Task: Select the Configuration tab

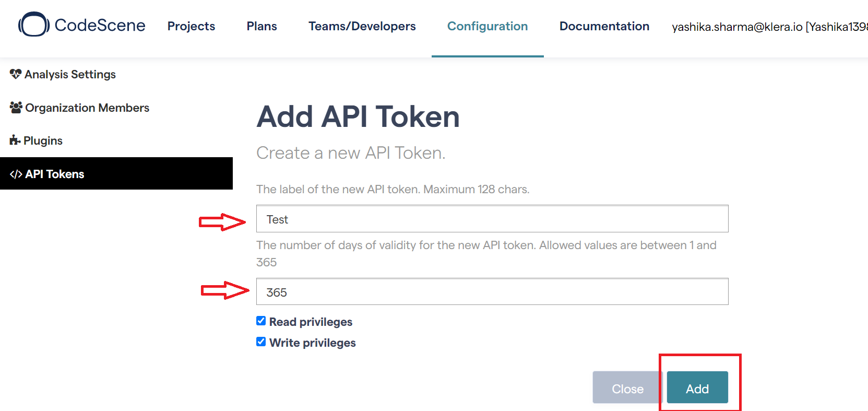Action: click(x=487, y=26)
